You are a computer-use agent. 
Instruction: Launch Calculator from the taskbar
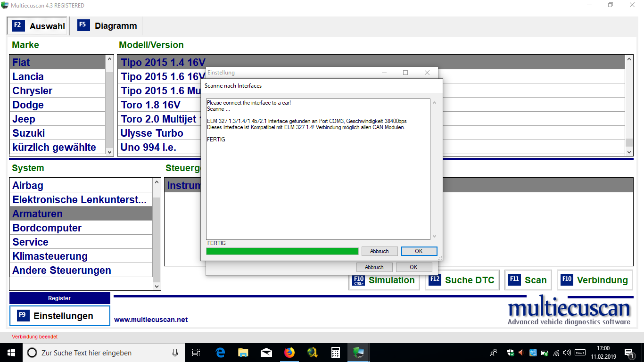click(335, 353)
